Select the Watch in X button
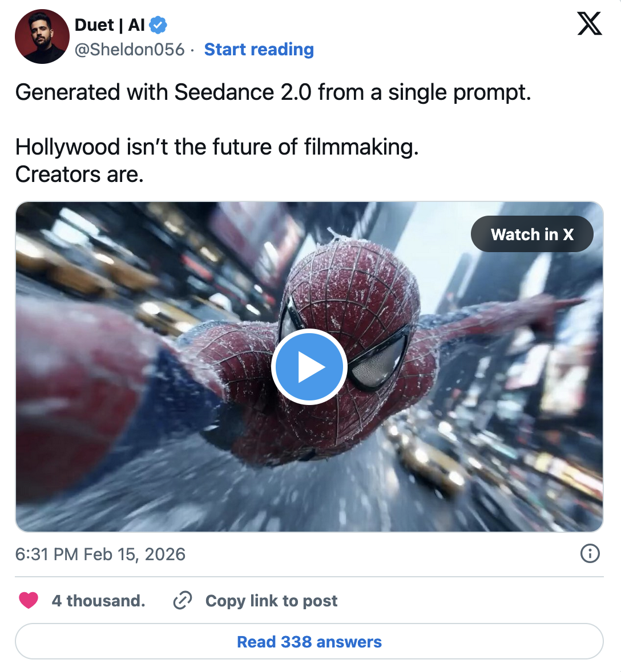Screen dimensions: 621x672 pos(532,234)
